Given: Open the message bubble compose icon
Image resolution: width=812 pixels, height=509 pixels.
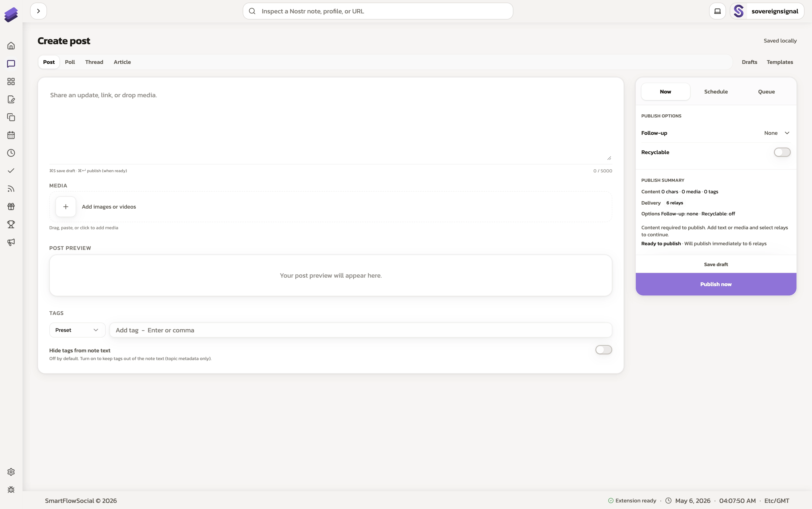Looking at the screenshot, I should click(11, 64).
